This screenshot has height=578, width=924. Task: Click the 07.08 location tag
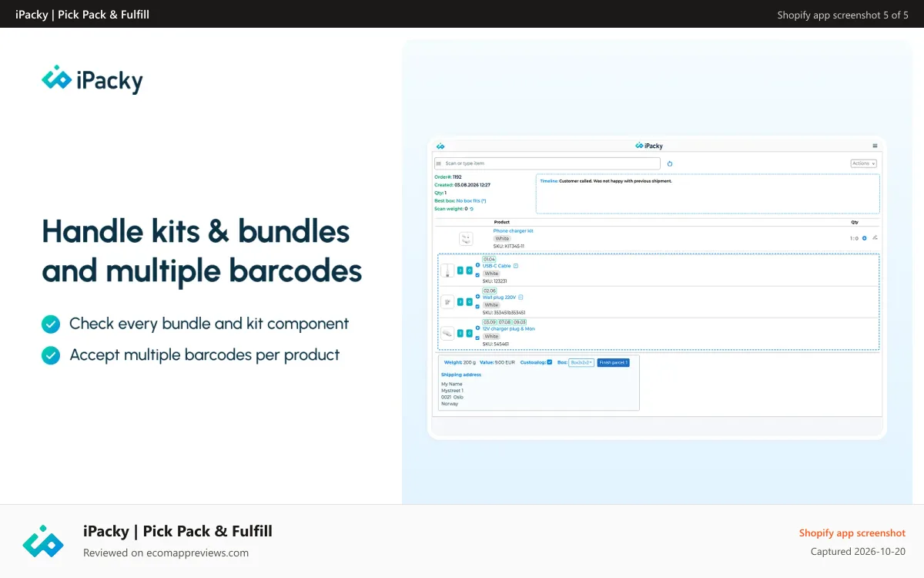click(x=504, y=322)
